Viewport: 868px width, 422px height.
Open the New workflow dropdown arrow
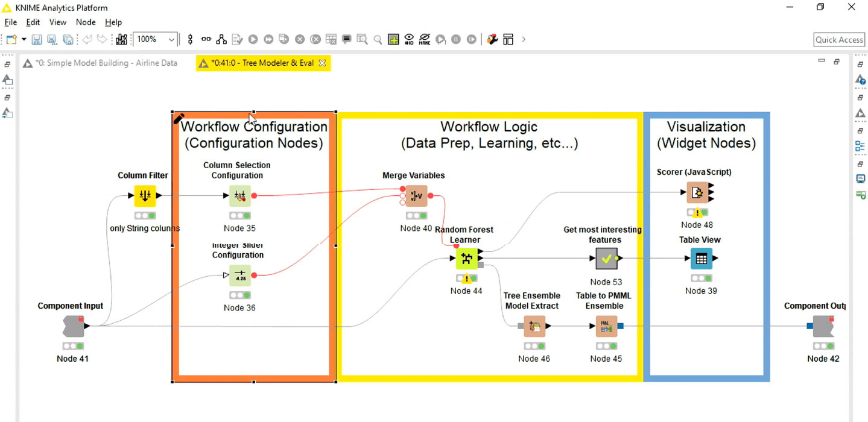click(x=24, y=40)
